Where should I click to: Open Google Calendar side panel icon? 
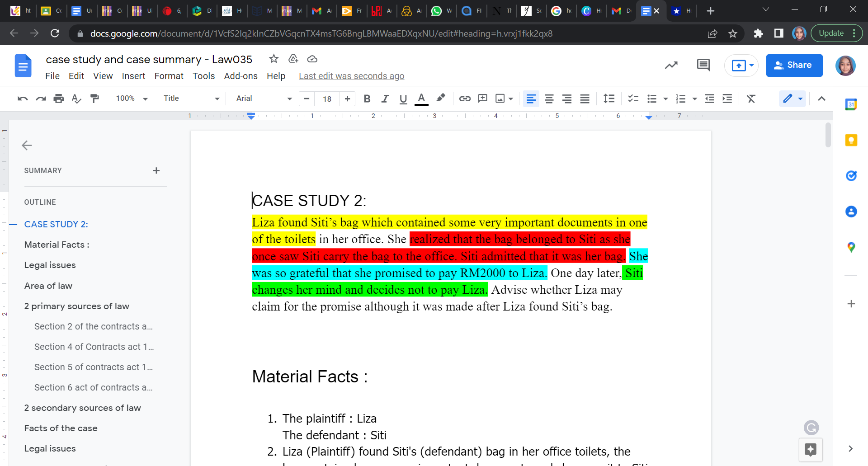851,104
